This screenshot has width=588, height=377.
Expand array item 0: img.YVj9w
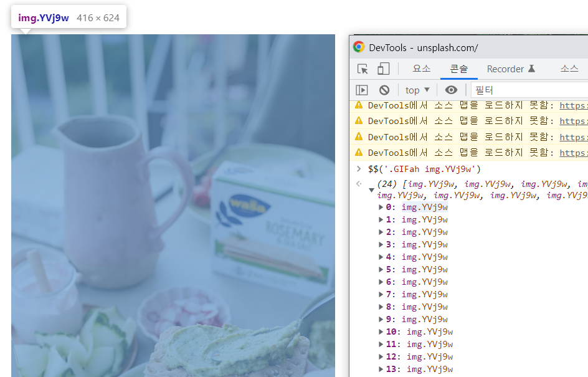381,207
